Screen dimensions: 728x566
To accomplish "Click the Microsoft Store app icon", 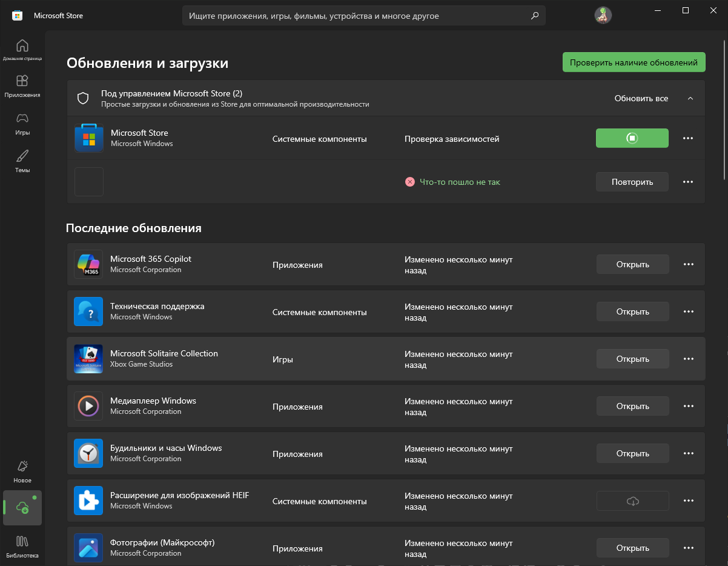I will [x=89, y=138].
